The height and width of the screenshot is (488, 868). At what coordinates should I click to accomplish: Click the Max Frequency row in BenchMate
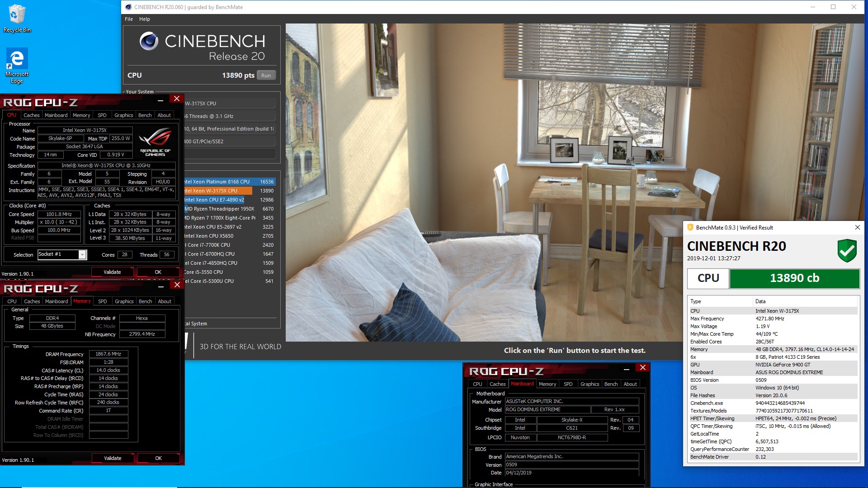point(772,319)
